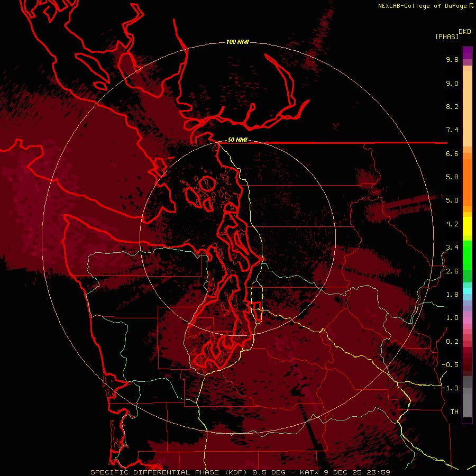476x476 pixels.
Task: Click the TH legend threshold label
Action: point(454,412)
